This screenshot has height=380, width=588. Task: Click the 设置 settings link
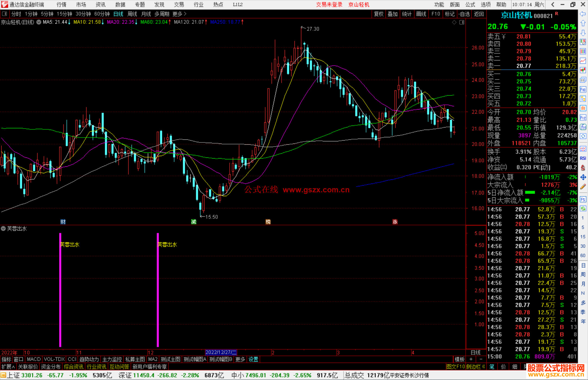pyautogui.click(x=253, y=359)
